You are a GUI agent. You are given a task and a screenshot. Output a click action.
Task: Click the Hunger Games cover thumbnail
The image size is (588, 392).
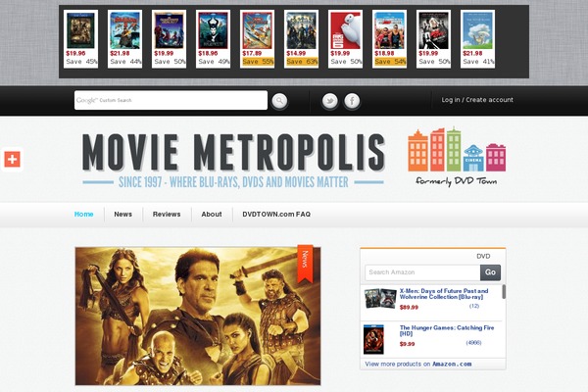(373, 339)
